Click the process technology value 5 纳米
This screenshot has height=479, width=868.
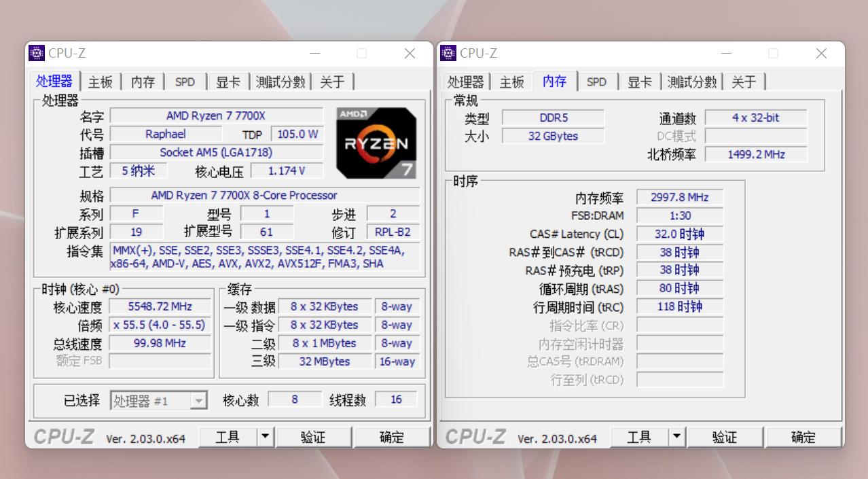tap(139, 171)
